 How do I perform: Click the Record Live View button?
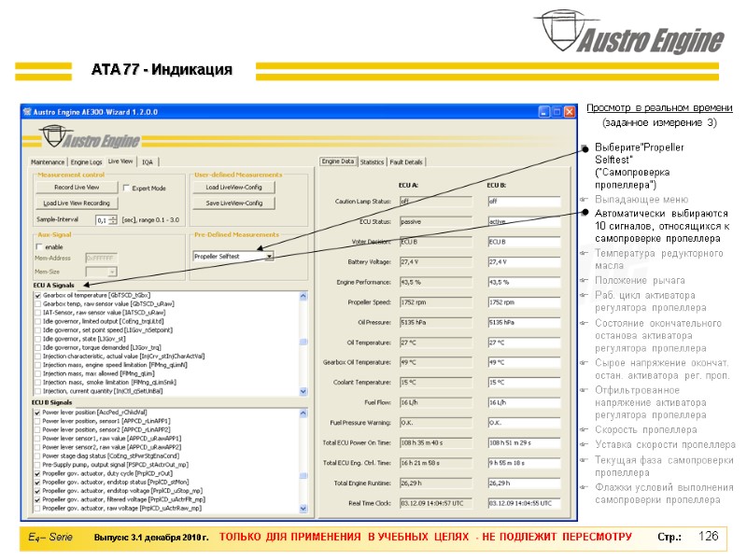77,188
